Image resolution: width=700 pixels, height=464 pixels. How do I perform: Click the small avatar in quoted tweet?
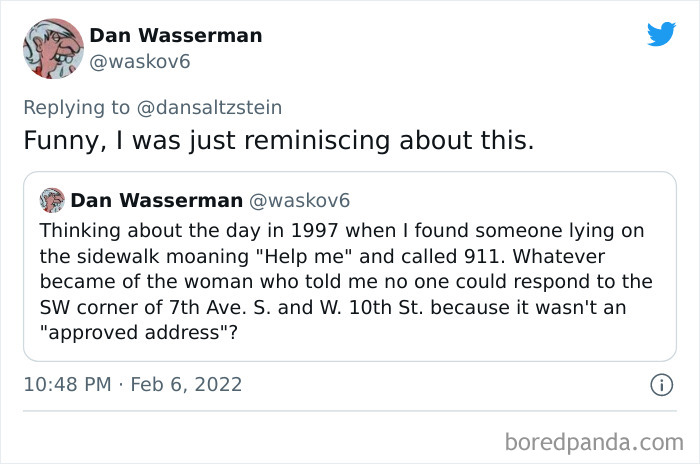coord(52,200)
